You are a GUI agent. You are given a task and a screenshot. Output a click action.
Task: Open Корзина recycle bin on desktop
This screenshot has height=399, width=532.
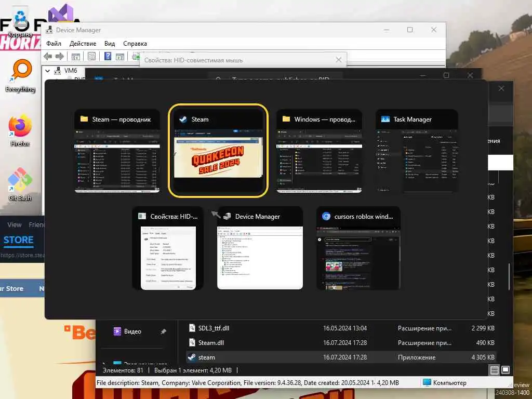(x=20, y=23)
